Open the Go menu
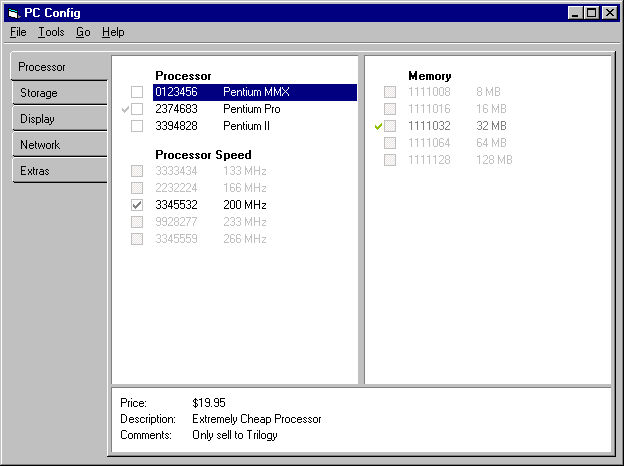 point(83,32)
